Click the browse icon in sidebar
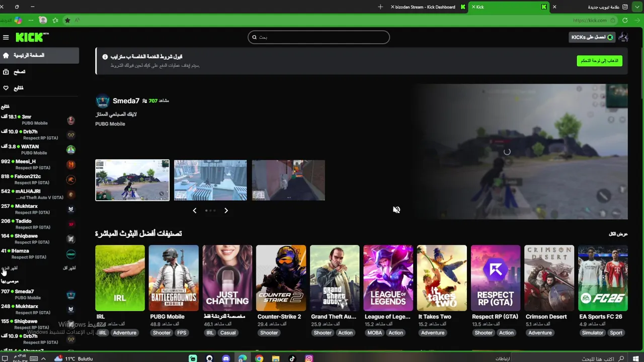 coord(6,72)
